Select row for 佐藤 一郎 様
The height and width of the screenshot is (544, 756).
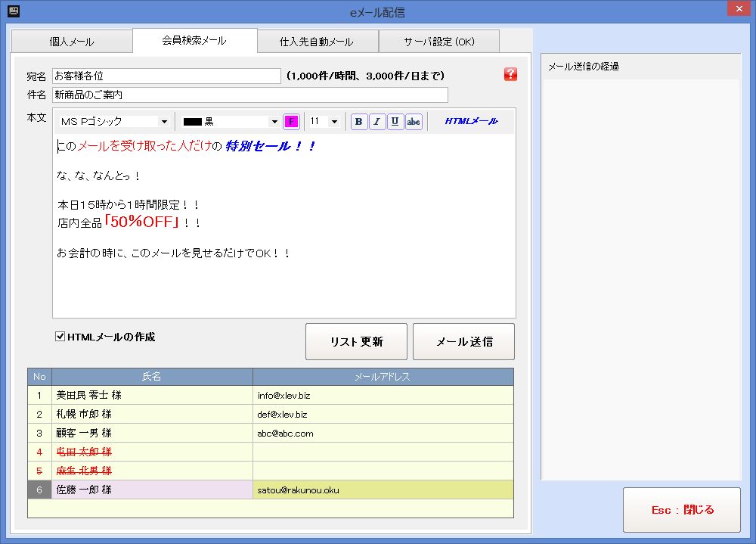coord(151,490)
